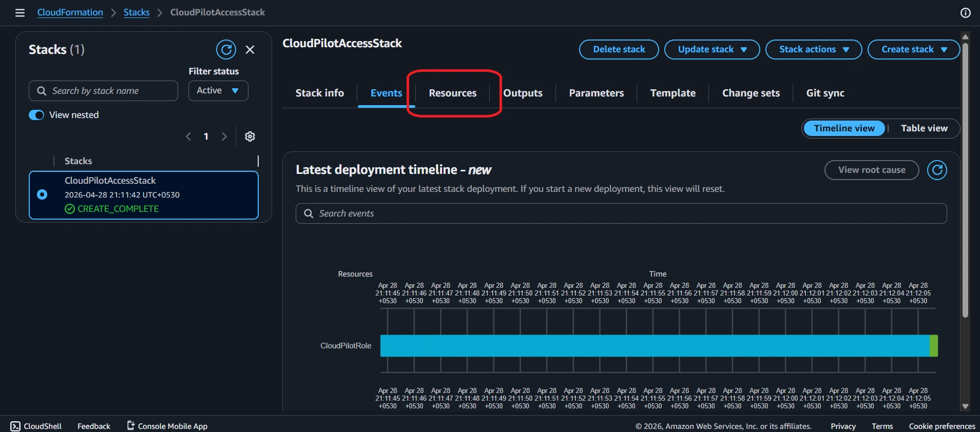
Task: Click CloudPilotRole blue timeline bar
Action: point(655,345)
